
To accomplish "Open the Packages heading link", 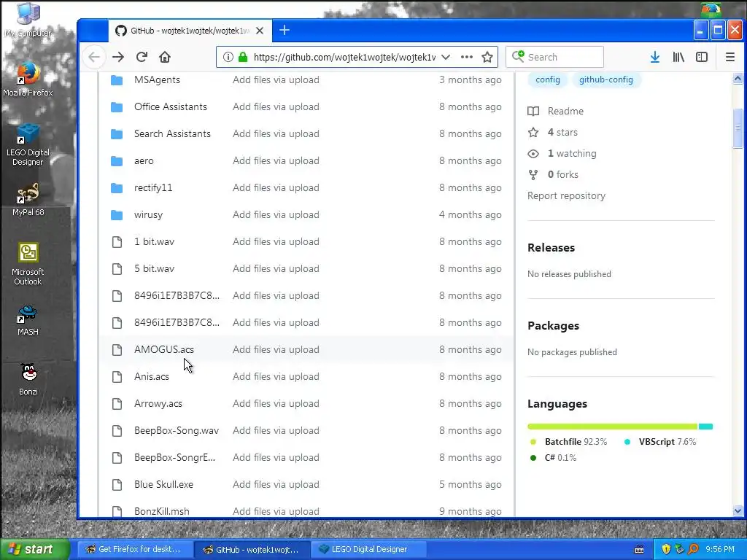I will [554, 326].
